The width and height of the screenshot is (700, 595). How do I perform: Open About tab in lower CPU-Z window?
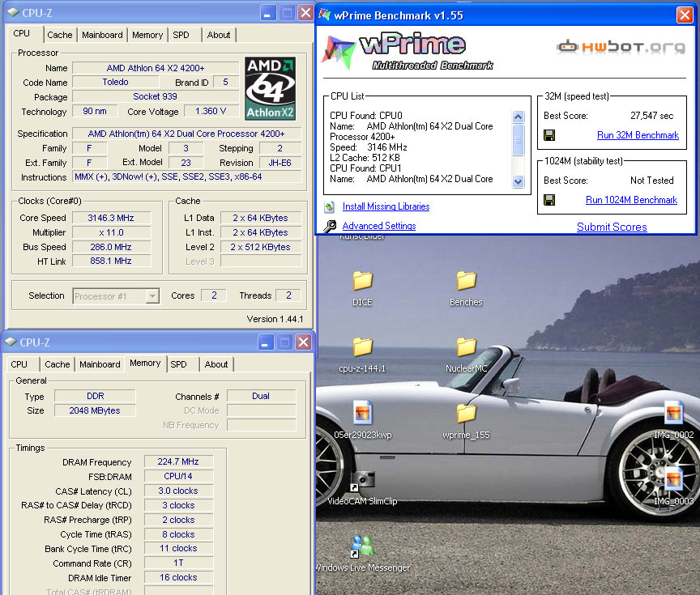216,364
